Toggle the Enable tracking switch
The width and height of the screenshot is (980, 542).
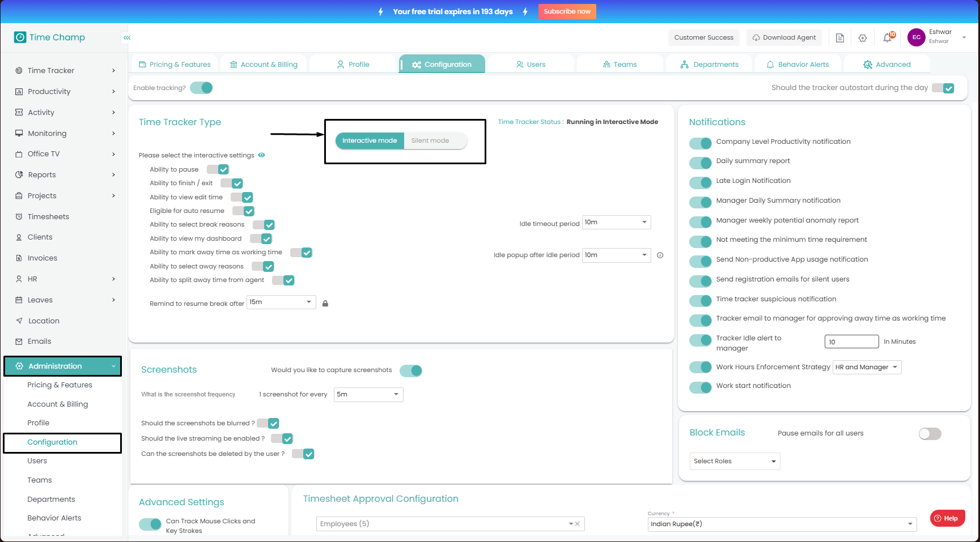201,88
